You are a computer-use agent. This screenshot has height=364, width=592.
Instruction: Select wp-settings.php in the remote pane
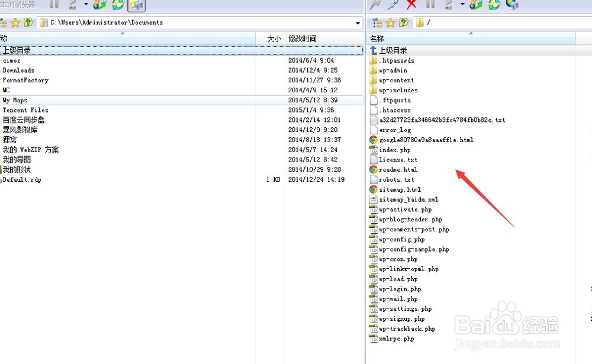click(x=401, y=309)
